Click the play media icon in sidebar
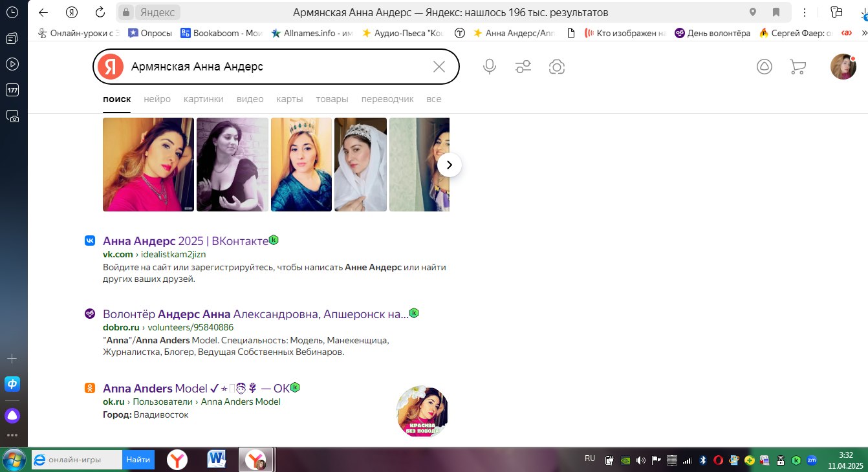The width and height of the screenshot is (868, 472). 12,64
